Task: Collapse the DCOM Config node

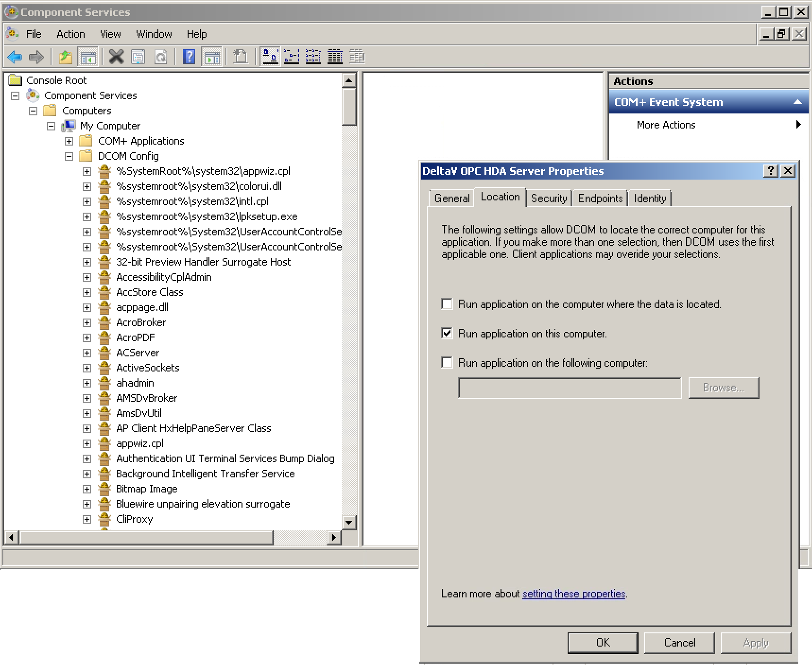Action: coord(69,156)
